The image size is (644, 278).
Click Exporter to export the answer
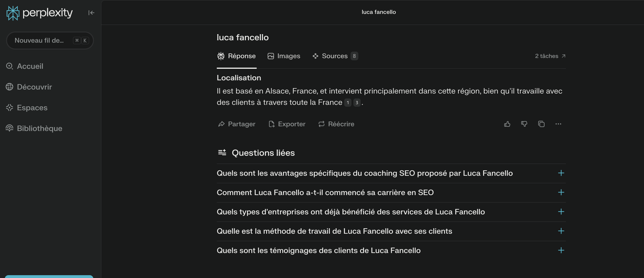(x=287, y=124)
